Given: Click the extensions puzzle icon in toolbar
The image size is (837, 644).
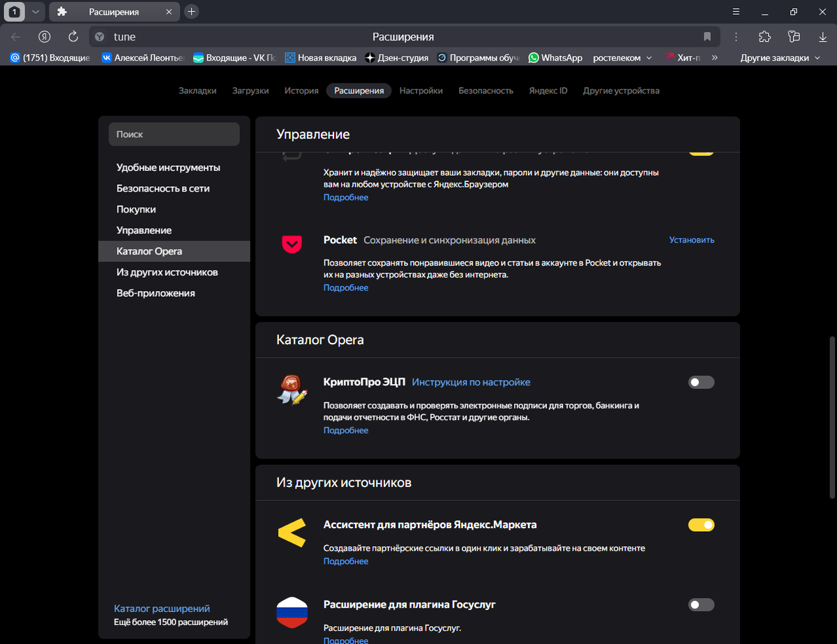Looking at the screenshot, I should tap(764, 36).
